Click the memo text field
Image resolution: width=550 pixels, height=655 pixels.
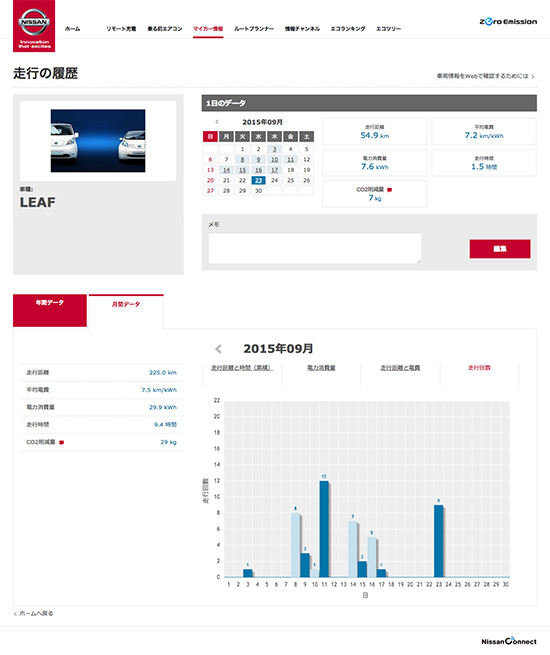click(315, 249)
